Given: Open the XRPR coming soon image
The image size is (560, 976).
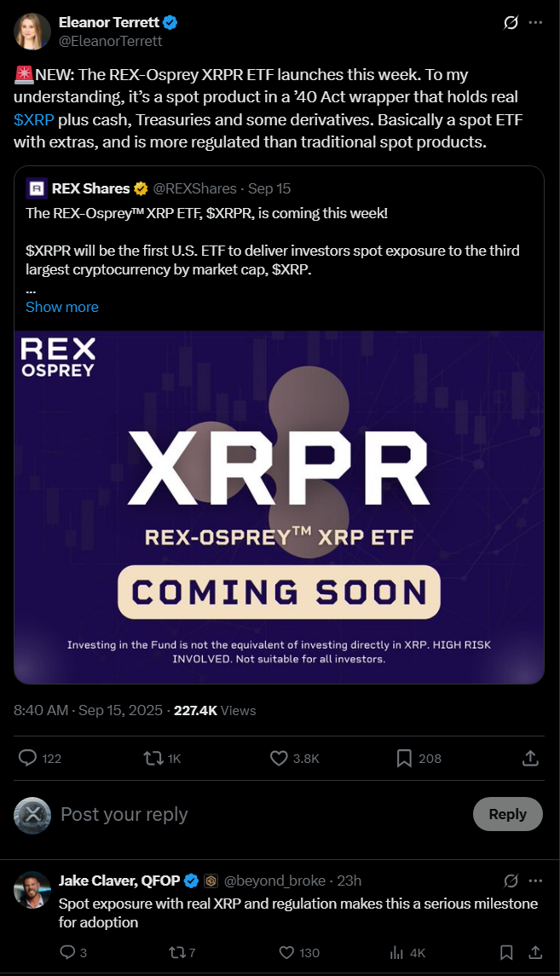Looking at the screenshot, I should tap(279, 506).
